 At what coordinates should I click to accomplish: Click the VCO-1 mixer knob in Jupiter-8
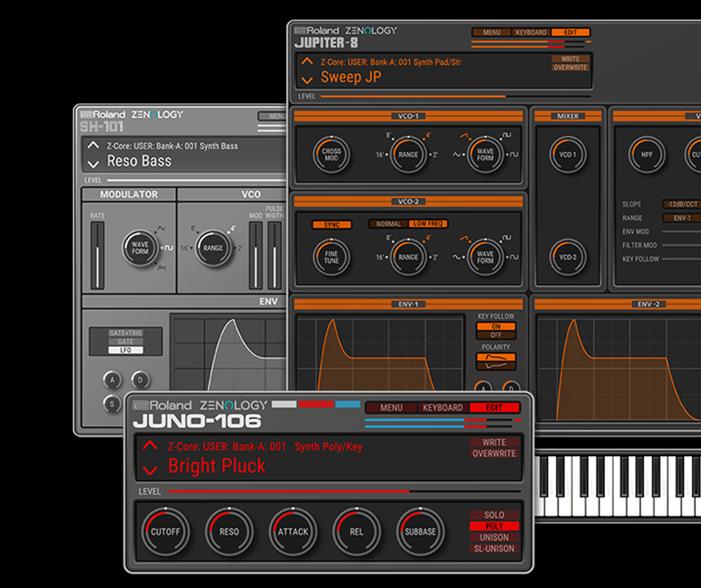point(568,155)
